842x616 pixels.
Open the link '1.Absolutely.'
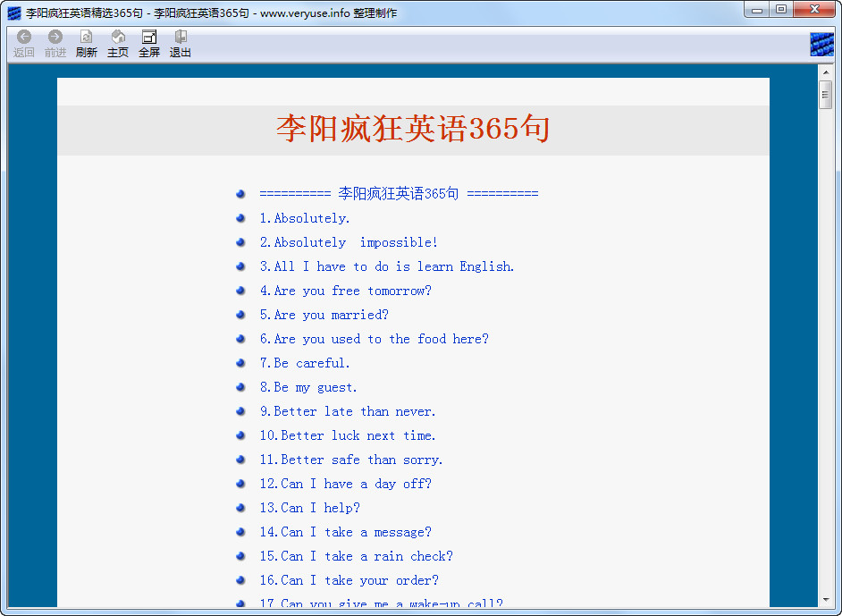click(x=305, y=218)
